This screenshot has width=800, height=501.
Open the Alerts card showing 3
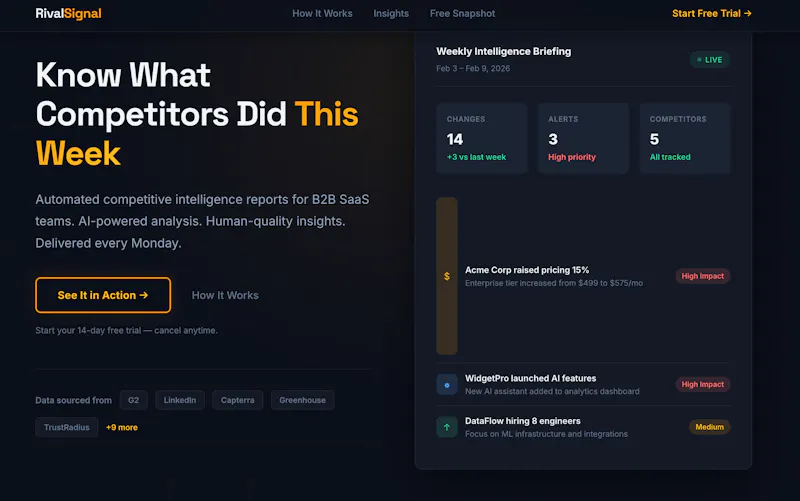(583, 138)
